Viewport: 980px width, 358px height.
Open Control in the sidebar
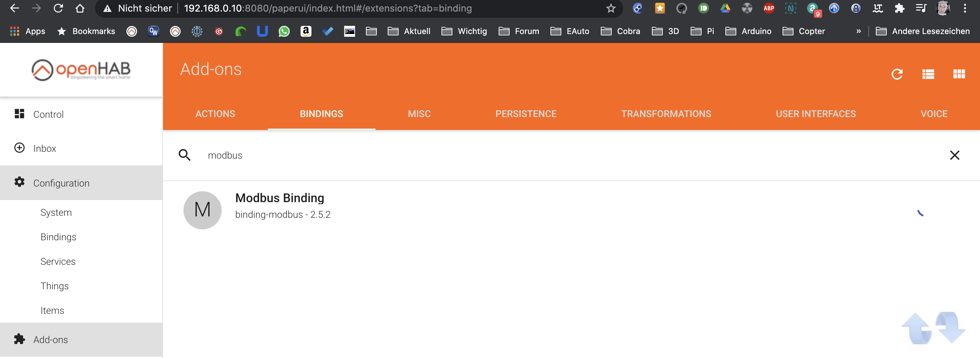pyautogui.click(x=81, y=114)
